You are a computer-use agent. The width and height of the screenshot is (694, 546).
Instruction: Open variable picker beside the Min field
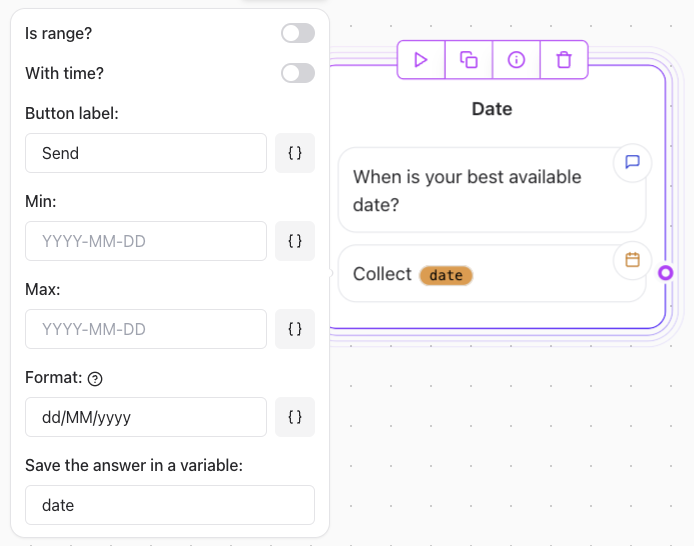point(295,241)
